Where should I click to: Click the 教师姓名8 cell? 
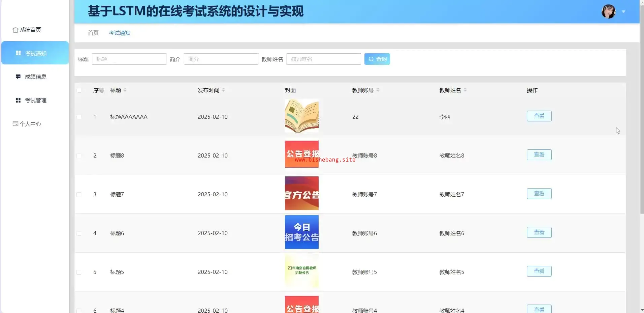tap(452, 155)
